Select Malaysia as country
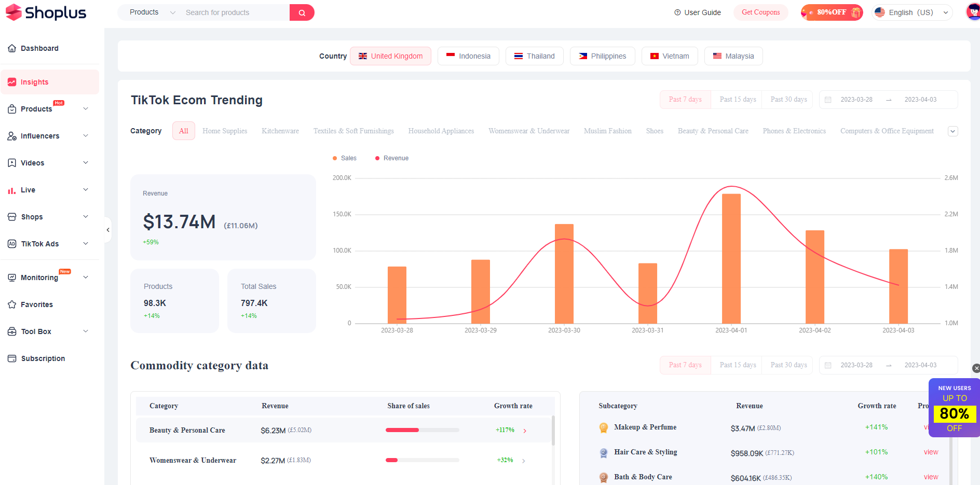Screen dimensions: 980x485 pyautogui.click(x=733, y=56)
